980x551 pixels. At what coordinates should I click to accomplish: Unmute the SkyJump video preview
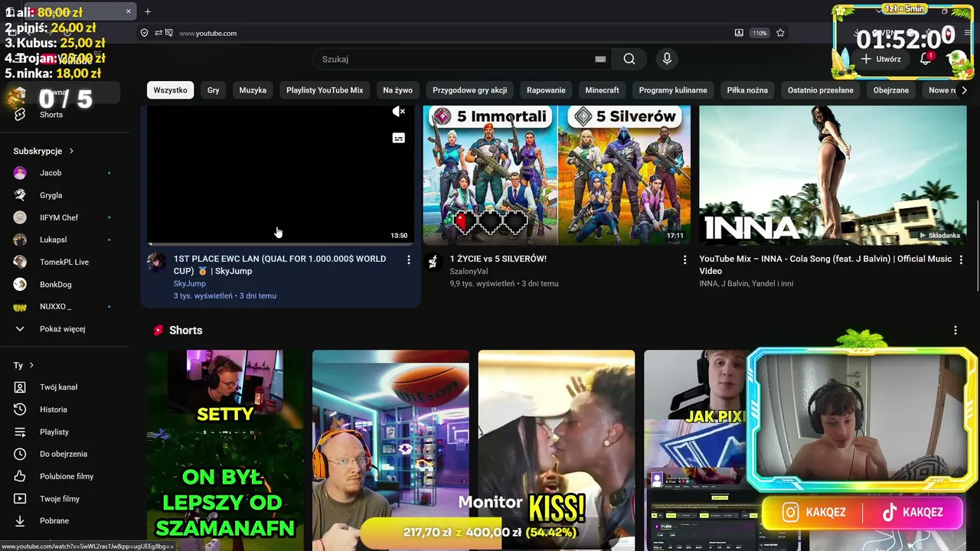click(x=398, y=112)
